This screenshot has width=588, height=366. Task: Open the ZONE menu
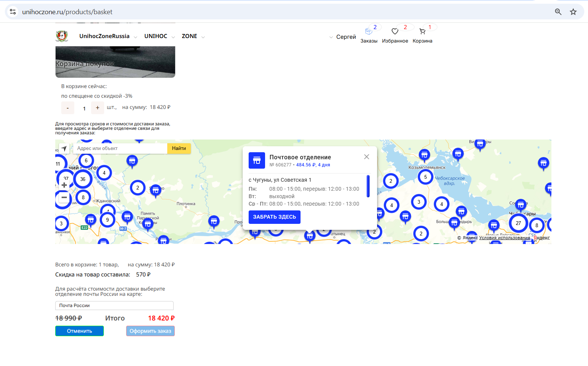189,36
